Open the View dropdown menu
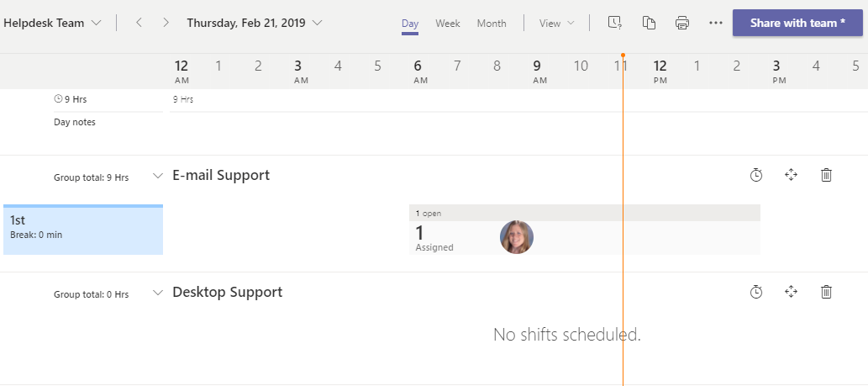 click(557, 23)
